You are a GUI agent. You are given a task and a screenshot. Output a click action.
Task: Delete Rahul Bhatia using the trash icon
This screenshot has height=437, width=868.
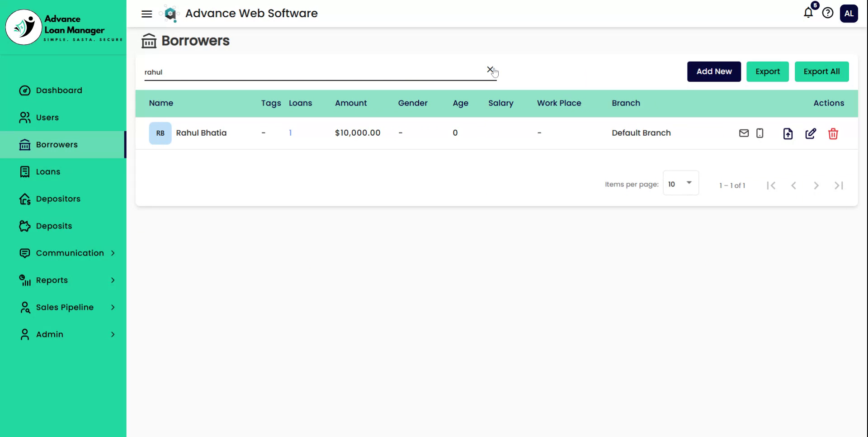pyautogui.click(x=833, y=133)
